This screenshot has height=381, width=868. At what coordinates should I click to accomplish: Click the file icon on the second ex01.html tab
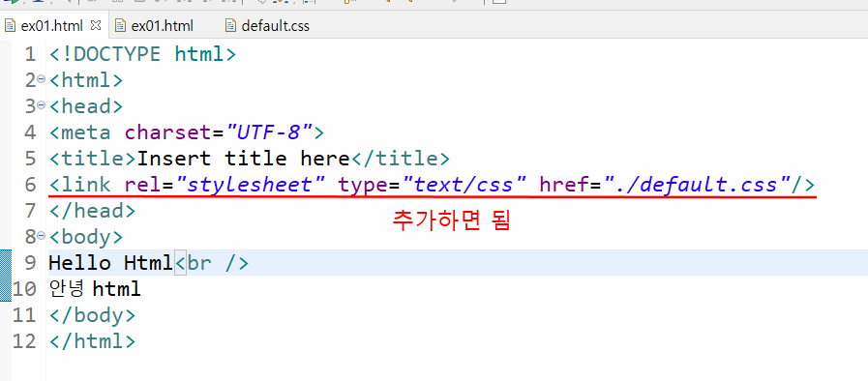[120, 25]
